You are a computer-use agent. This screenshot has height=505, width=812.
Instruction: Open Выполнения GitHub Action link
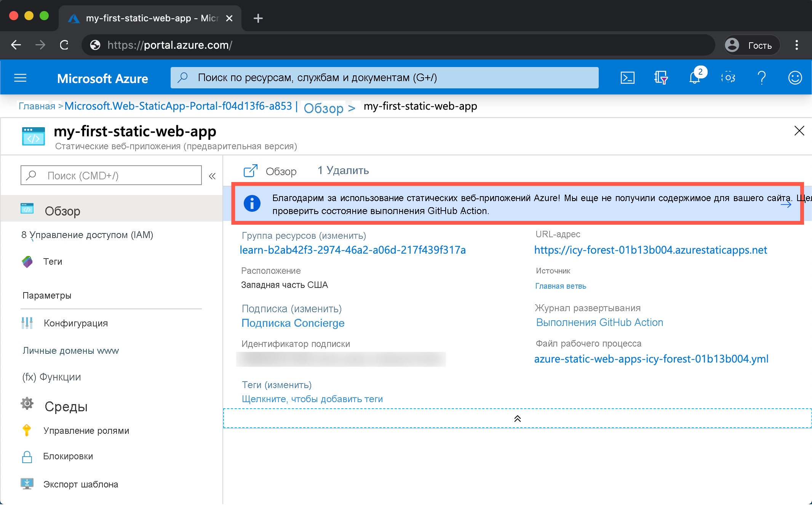[599, 323]
